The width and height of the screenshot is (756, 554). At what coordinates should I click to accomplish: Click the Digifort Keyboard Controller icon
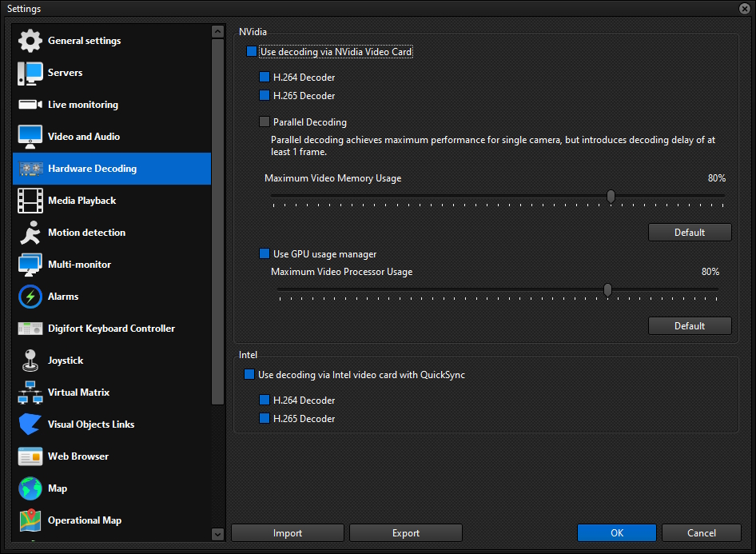(30, 329)
